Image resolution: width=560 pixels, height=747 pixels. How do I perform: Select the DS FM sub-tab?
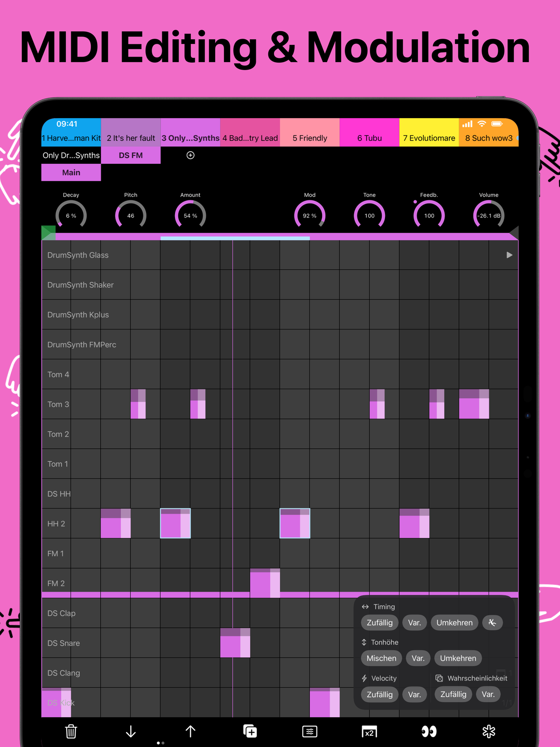pos(131,155)
